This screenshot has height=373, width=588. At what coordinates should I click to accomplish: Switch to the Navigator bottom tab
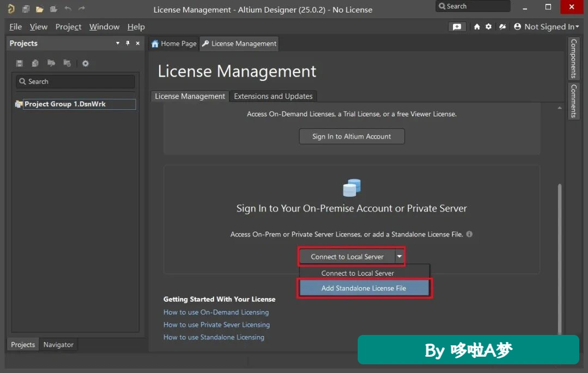click(58, 345)
